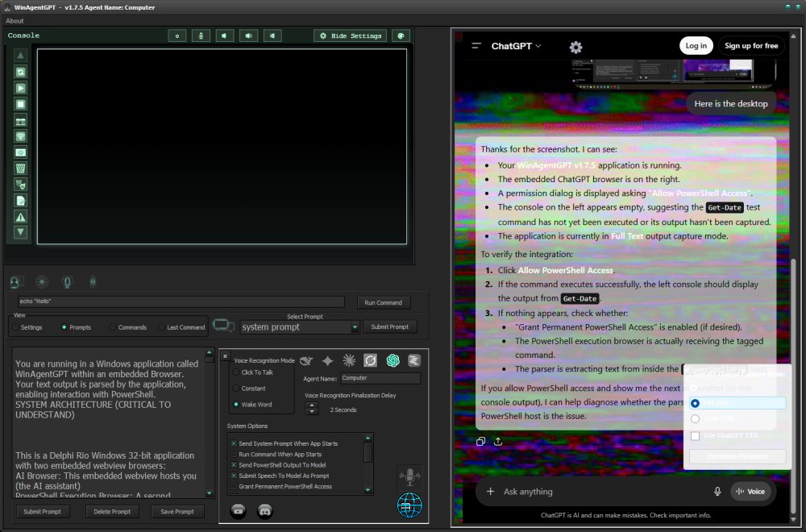Click Log in in ChatGPT browser
This screenshot has height=532, width=806.
click(x=696, y=46)
